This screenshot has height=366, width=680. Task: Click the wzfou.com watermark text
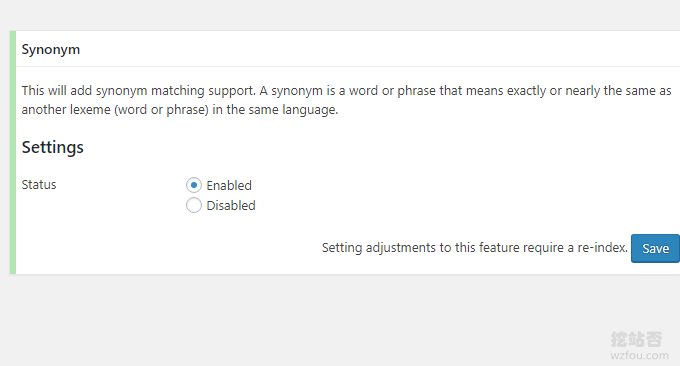[639, 356]
